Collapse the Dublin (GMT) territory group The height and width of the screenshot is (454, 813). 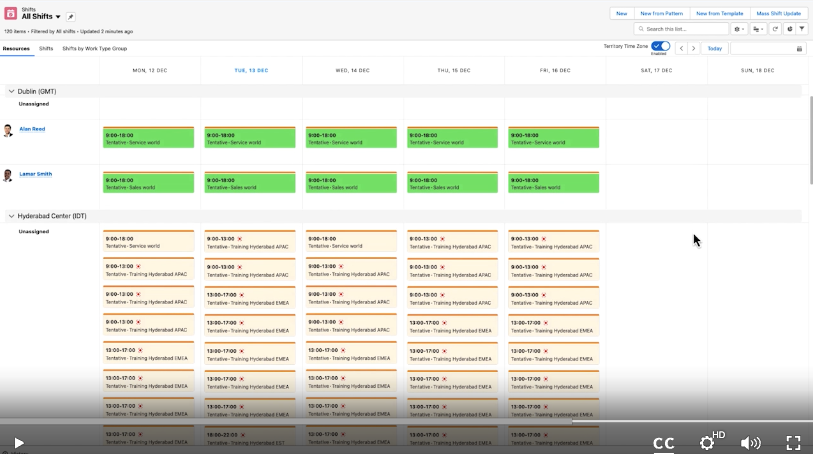tap(11, 91)
